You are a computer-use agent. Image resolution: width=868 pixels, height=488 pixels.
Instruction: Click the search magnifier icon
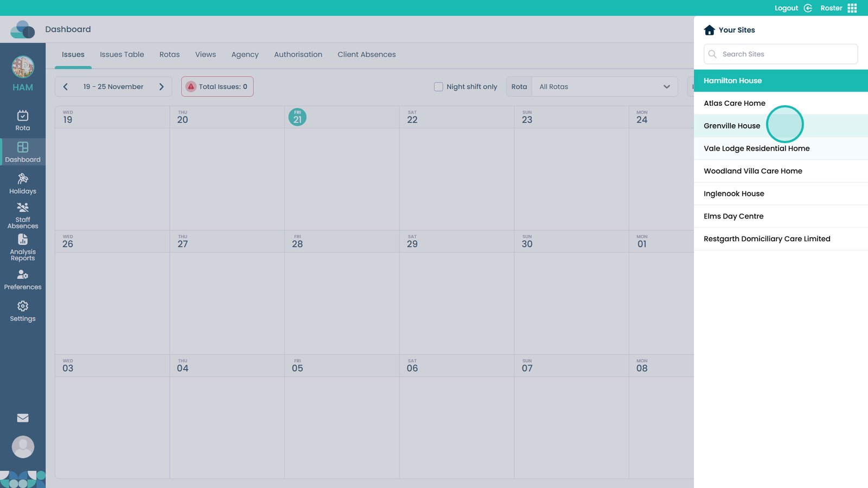coord(713,54)
